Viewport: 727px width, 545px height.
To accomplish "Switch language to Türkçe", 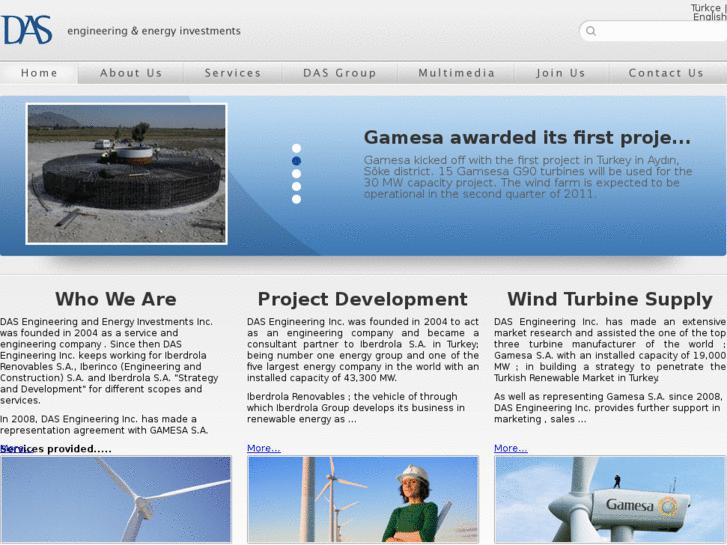I will (706, 7).
